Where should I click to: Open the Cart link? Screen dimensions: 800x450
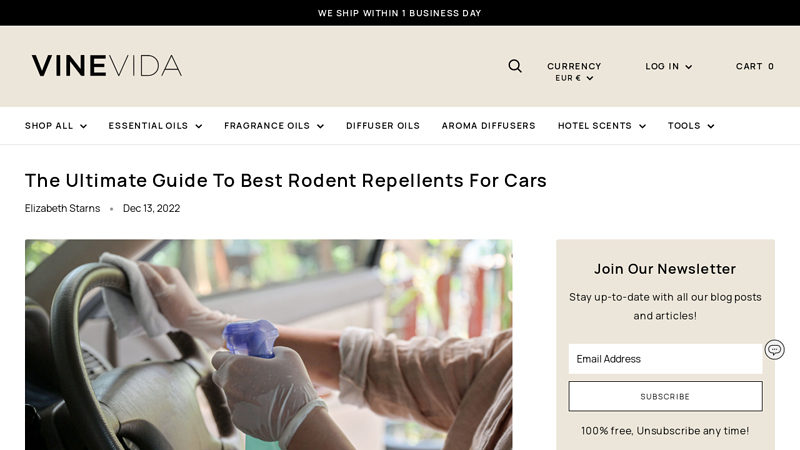pyautogui.click(x=755, y=66)
